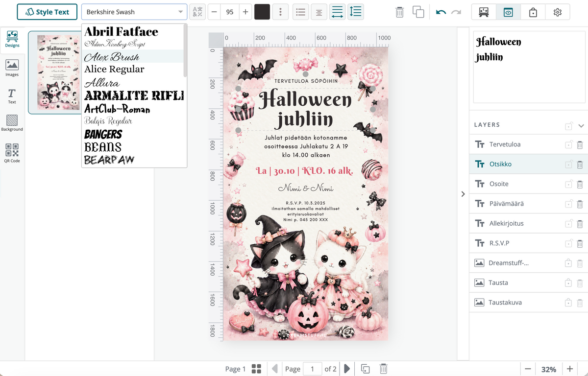Delete selected element via toolbar trash
The image size is (588, 376).
(x=399, y=12)
